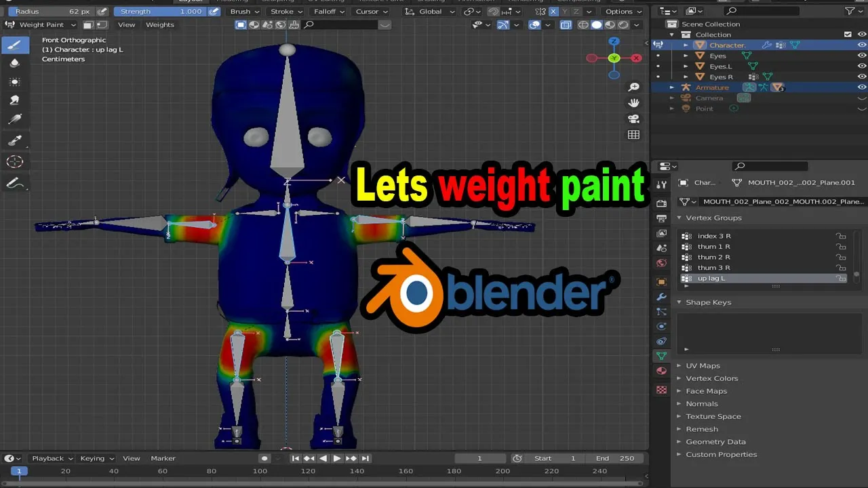Viewport: 868px width, 488px height.
Task: Open the timeline Marker menu
Action: pyautogui.click(x=163, y=458)
